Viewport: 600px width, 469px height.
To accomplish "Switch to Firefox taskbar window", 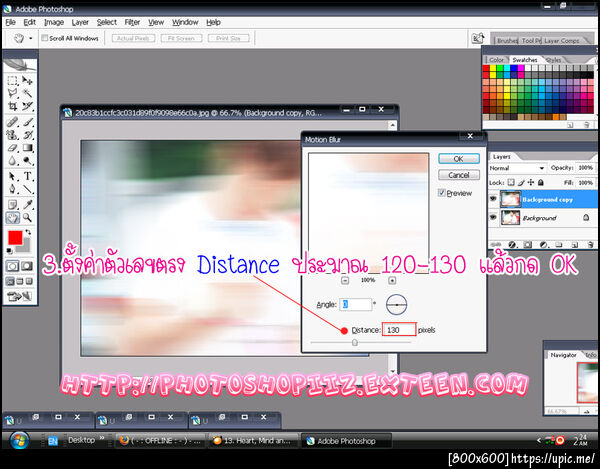I will coord(160,441).
